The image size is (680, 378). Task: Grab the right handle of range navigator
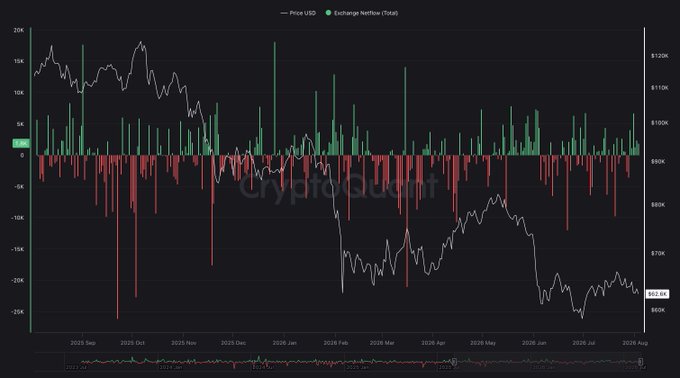(640, 361)
